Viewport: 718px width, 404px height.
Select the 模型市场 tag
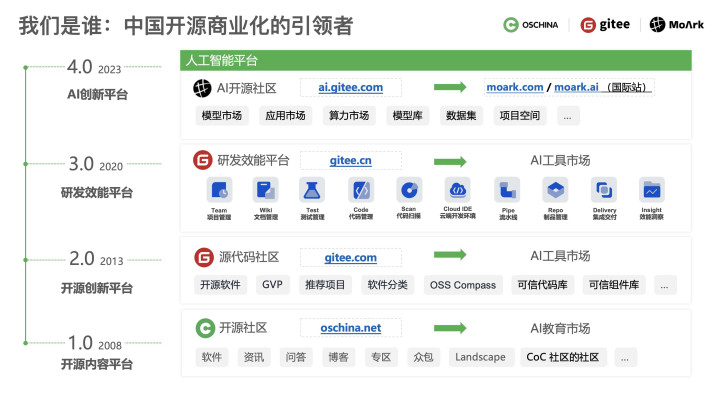222,115
